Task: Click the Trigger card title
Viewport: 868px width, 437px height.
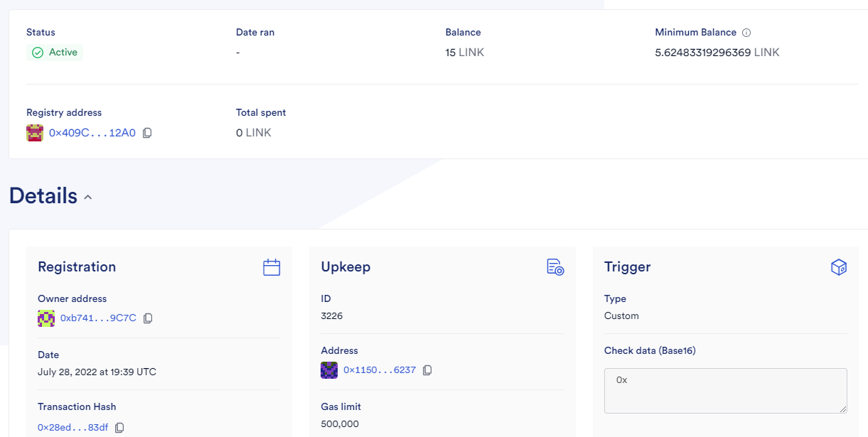Action: tap(628, 267)
